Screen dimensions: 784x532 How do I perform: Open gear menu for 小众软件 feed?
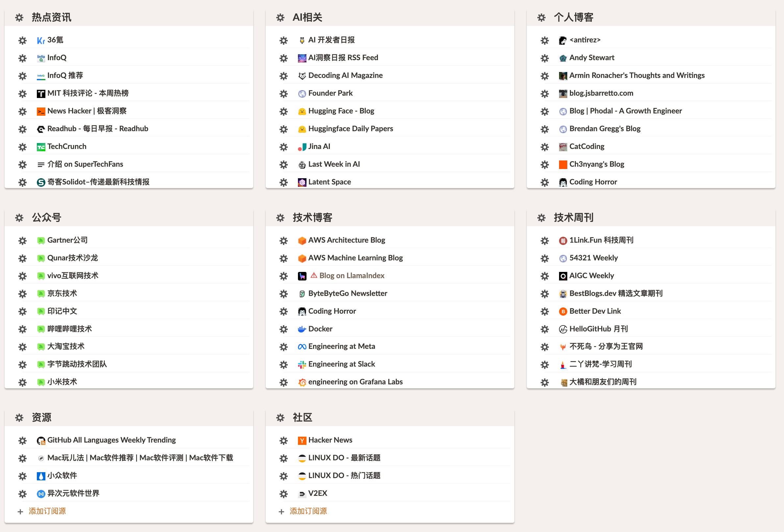(22, 476)
